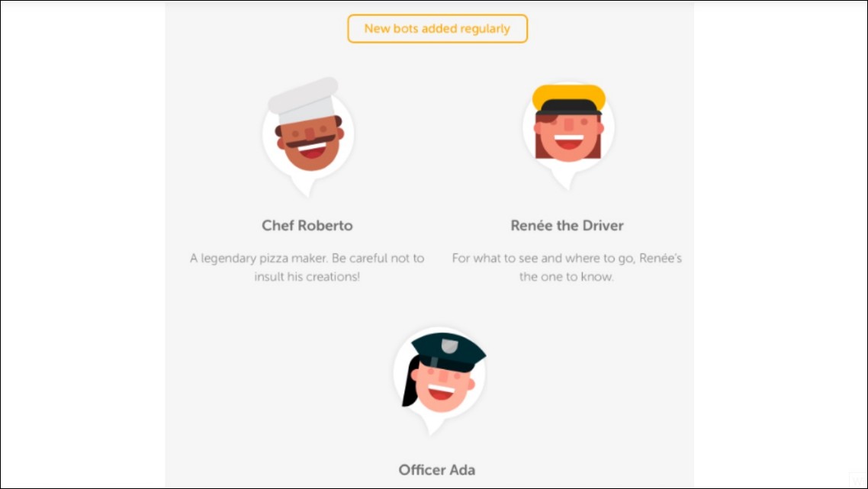Click the Chef Roberto avatar face
This screenshot has width=868, height=489.
(x=310, y=144)
